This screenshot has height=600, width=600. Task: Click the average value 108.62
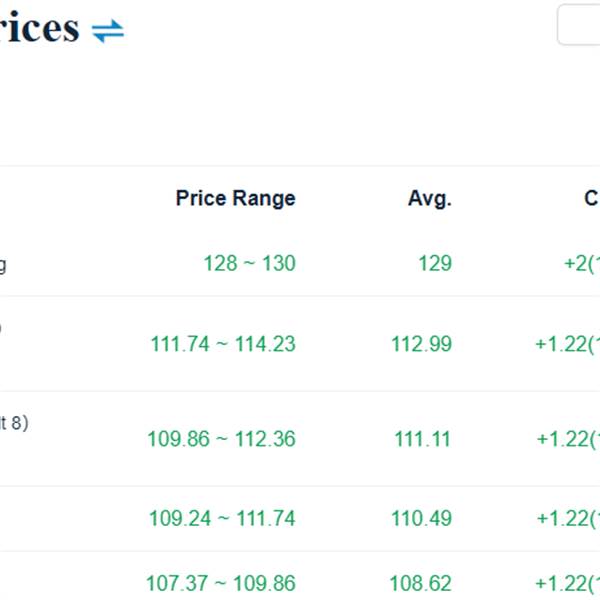(x=421, y=583)
